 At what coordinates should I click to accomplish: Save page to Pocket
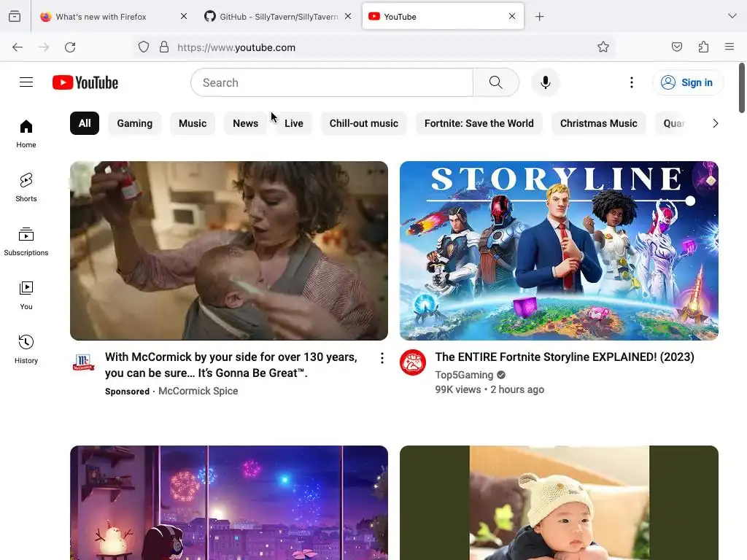coord(677,47)
